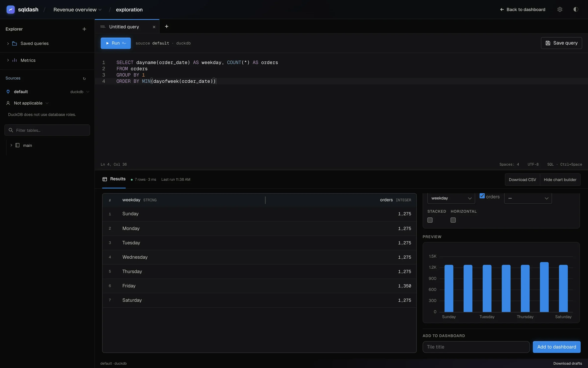Open the Not applicable role dropdown

coord(31,103)
